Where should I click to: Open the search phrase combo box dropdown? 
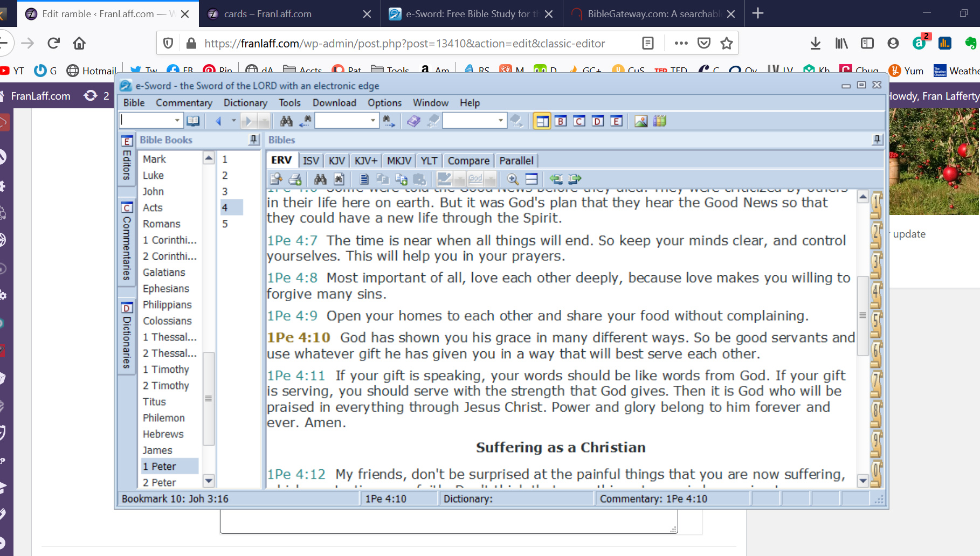372,121
